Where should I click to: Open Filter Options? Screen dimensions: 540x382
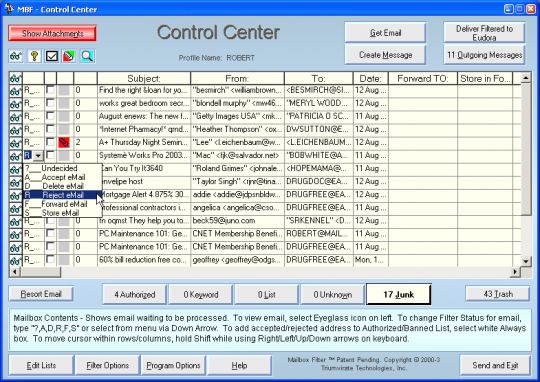[x=107, y=365]
